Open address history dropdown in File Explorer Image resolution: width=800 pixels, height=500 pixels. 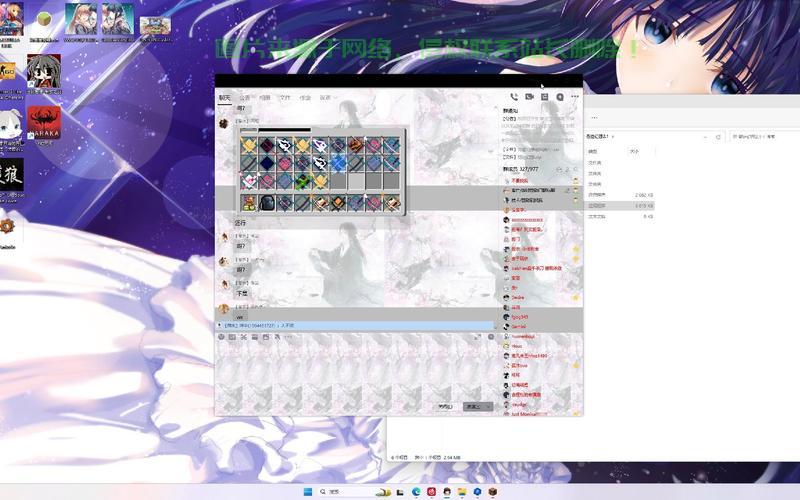705,137
